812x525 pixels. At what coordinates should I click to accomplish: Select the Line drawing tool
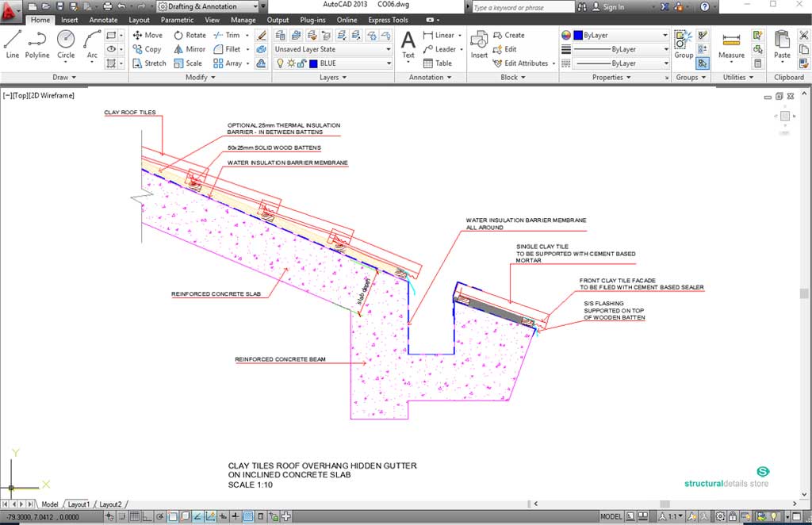pos(12,43)
